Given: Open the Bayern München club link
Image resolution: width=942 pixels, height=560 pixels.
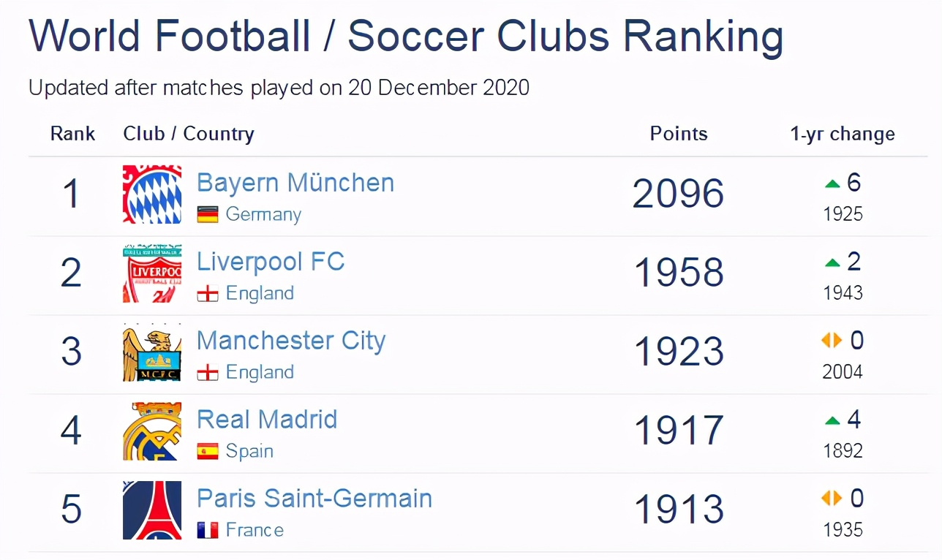Looking at the screenshot, I should pyautogui.click(x=295, y=183).
